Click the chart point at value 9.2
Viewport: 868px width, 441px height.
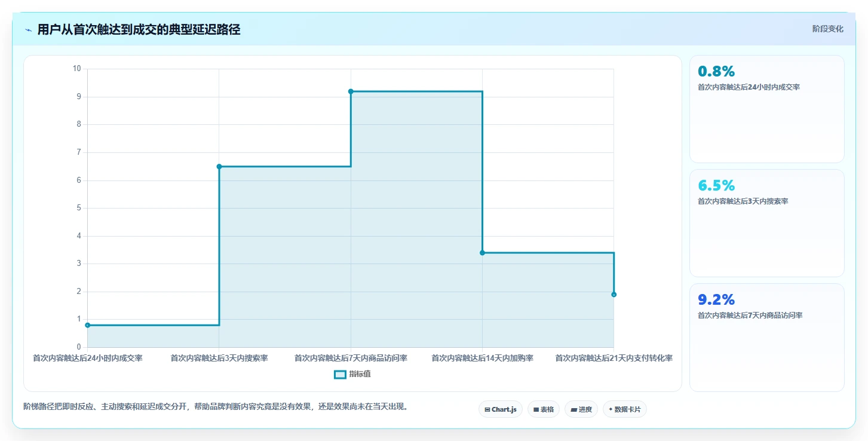[351, 91]
